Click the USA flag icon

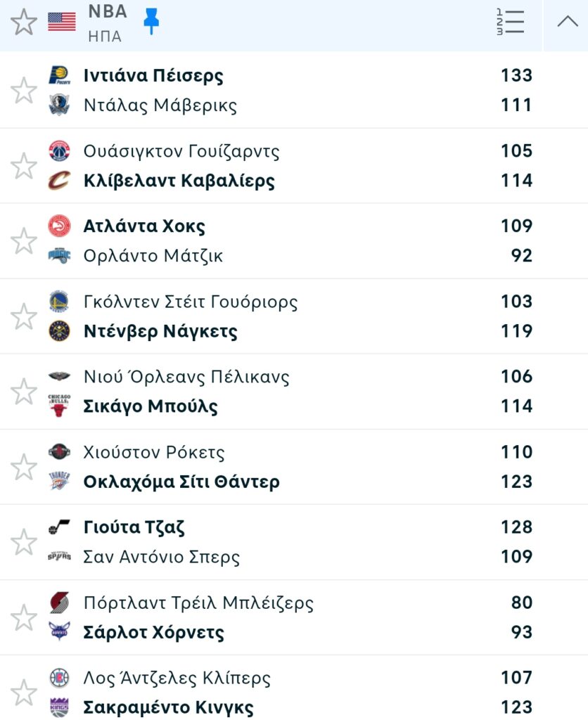[62, 22]
